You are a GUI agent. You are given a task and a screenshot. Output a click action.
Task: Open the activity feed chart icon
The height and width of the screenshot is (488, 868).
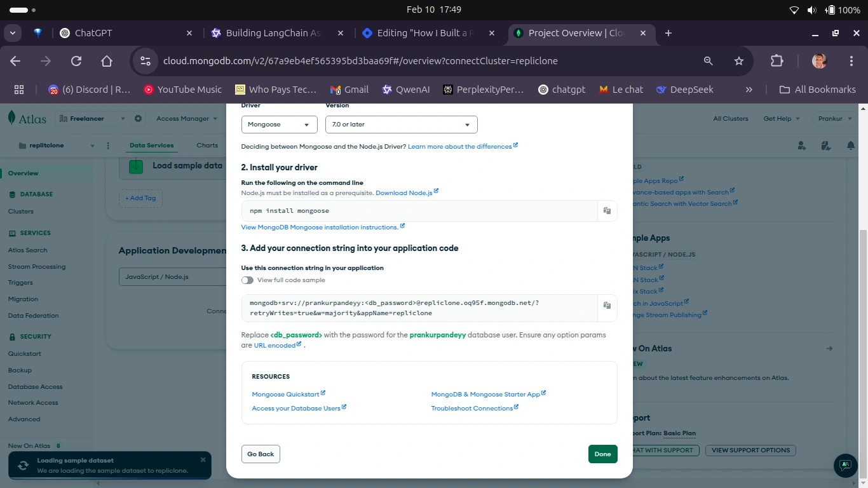pyautogui.click(x=825, y=146)
